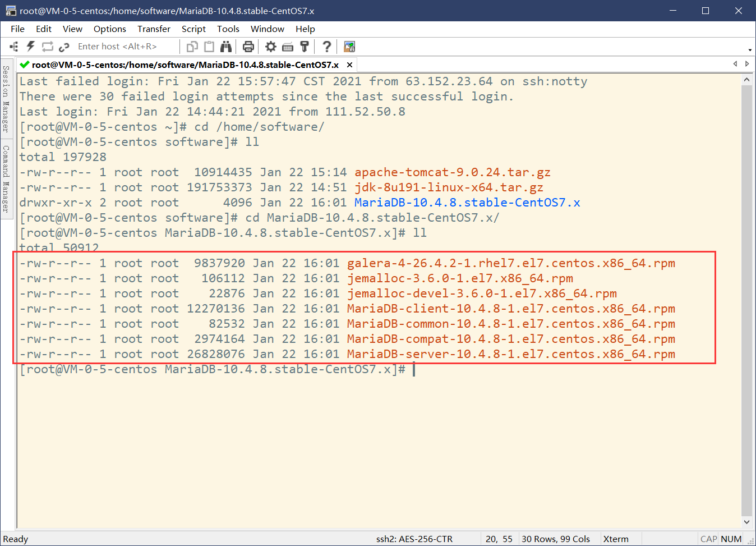Click 'ssh2: AES-256-CTR' in status bar
756x546 pixels.
pyautogui.click(x=414, y=539)
